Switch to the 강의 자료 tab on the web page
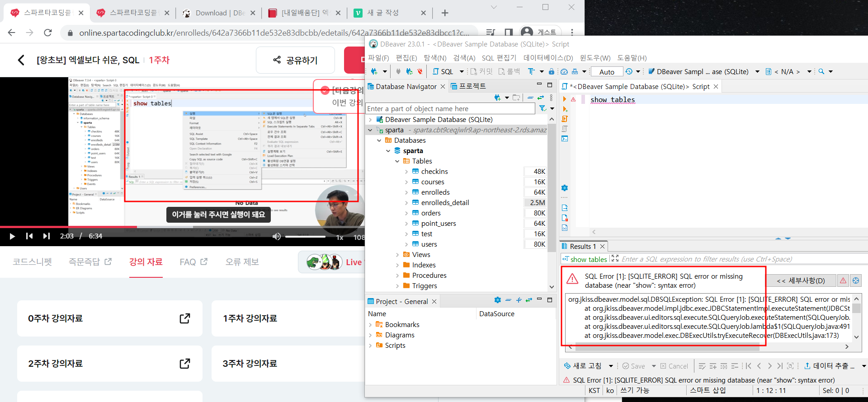The height and width of the screenshot is (402, 868). pyautogui.click(x=146, y=262)
